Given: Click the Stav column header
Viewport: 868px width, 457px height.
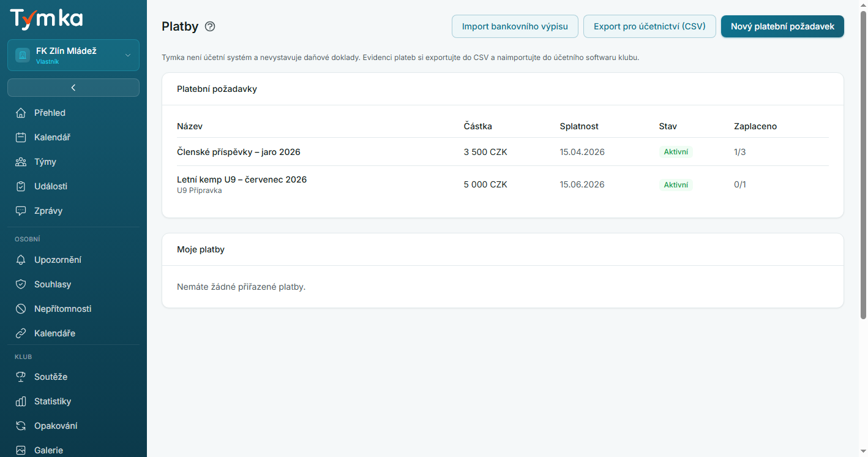Looking at the screenshot, I should [x=668, y=126].
